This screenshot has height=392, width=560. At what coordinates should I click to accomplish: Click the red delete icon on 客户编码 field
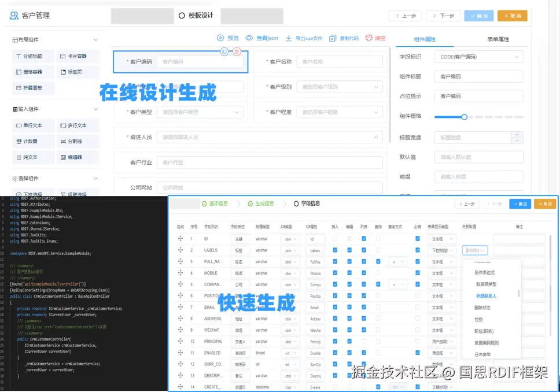click(237, 52)
